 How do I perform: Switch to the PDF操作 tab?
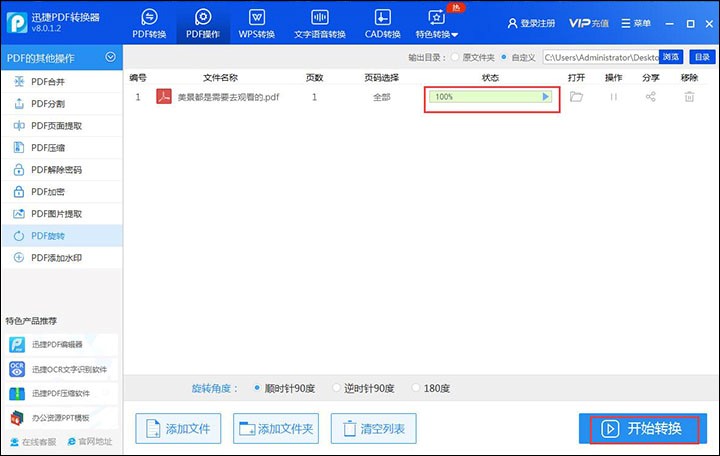click(203, 23)
